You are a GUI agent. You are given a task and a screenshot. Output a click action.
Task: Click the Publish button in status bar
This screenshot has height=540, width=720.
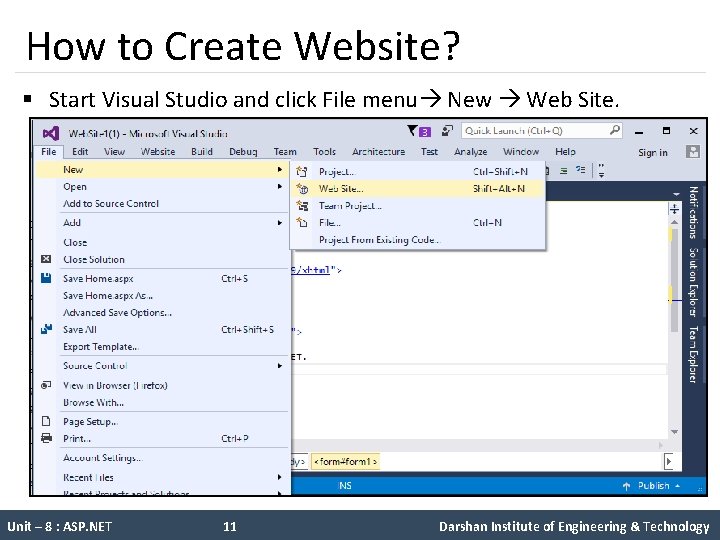(651, 486)
